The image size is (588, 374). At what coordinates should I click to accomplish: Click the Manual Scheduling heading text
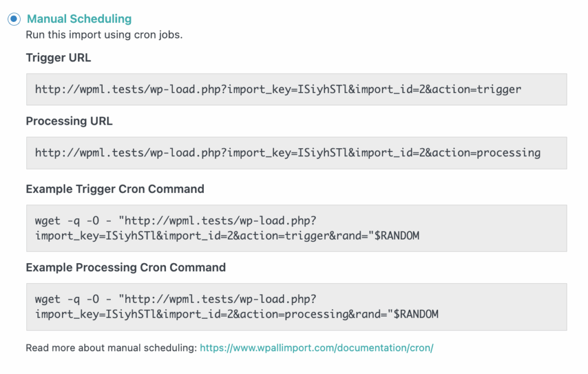[79, 18]
